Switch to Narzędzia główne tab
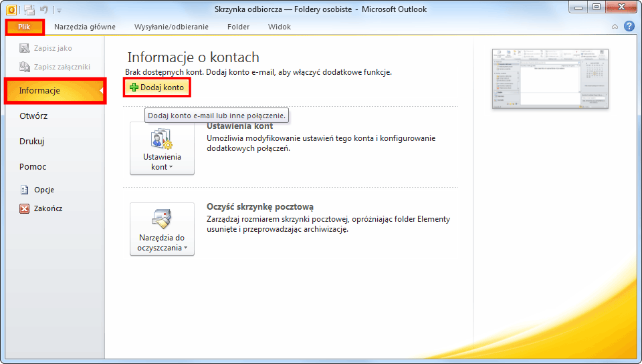The image size is (642, 364). point(85,27)
